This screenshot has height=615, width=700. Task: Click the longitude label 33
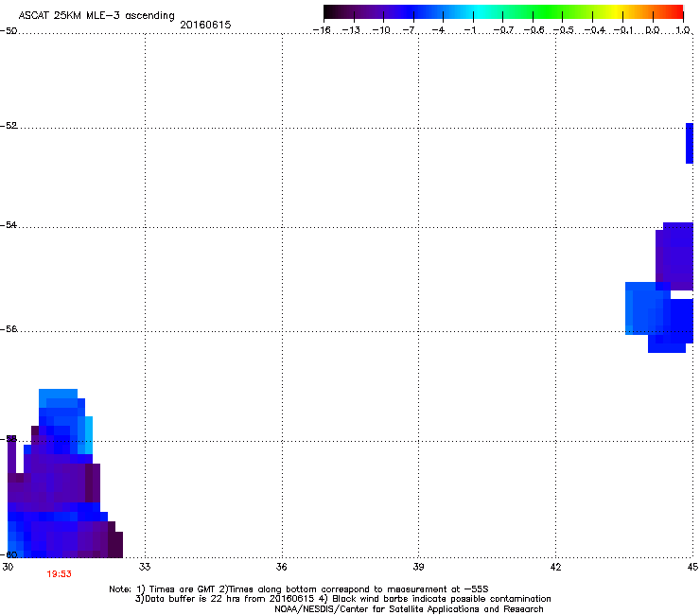coord(145,567)
